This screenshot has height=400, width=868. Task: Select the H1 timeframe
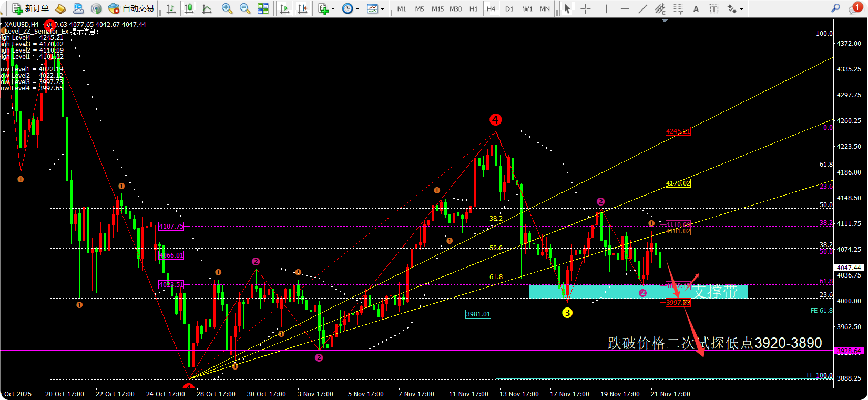pos(474,8)
